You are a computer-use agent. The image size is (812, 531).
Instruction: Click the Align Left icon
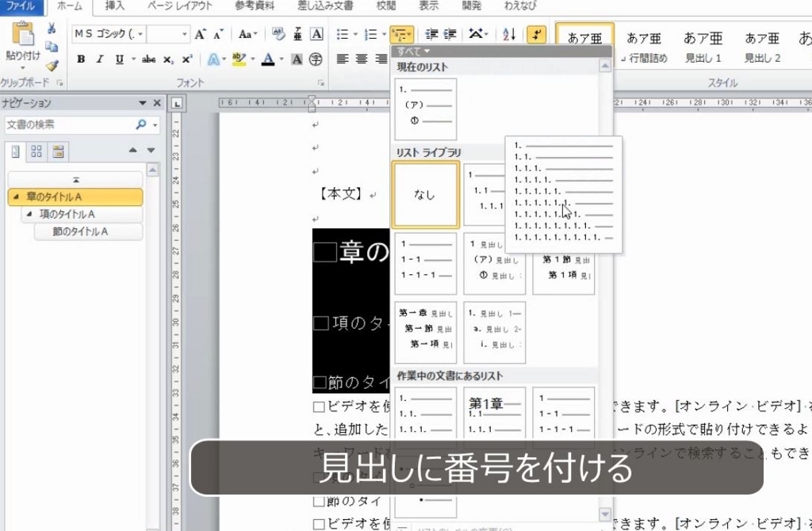point(343,59)
